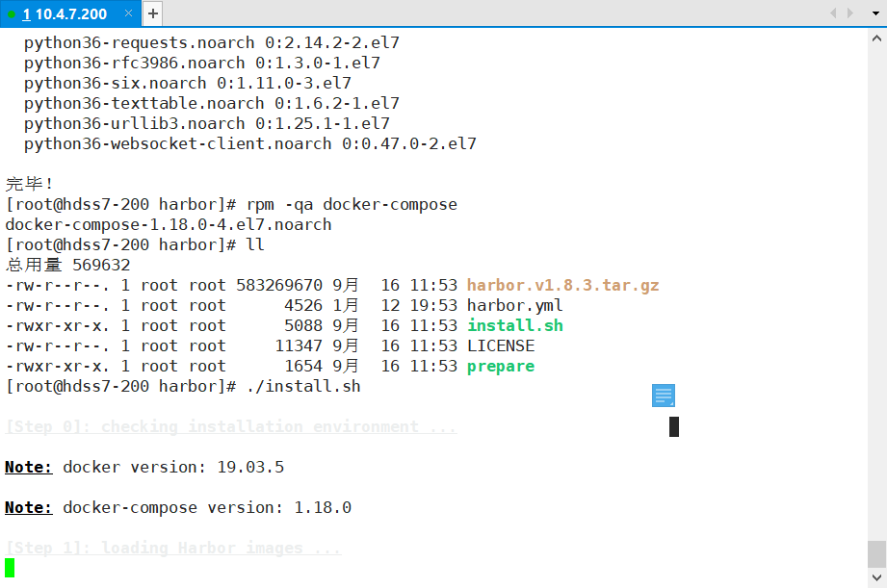887x588 pixels.
Task: Click the harbor.v1.8.3.tar.gz filename
Action: click(562, 285)
